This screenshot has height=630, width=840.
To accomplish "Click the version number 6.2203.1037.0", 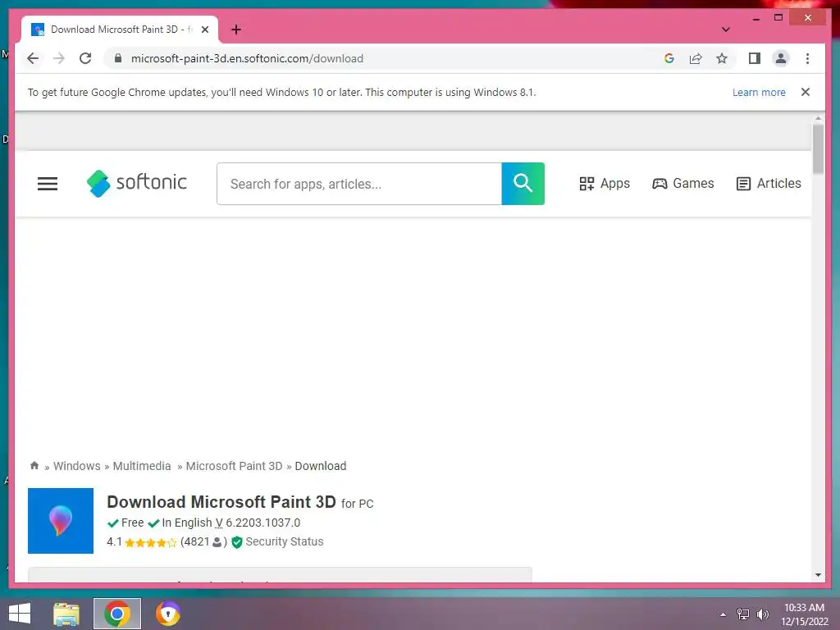I will [x=263, y=523].
